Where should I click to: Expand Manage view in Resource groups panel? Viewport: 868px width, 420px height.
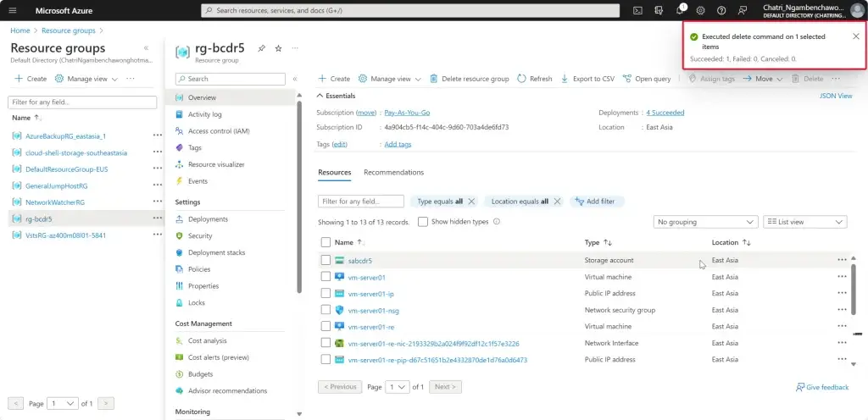click(86, 79)
